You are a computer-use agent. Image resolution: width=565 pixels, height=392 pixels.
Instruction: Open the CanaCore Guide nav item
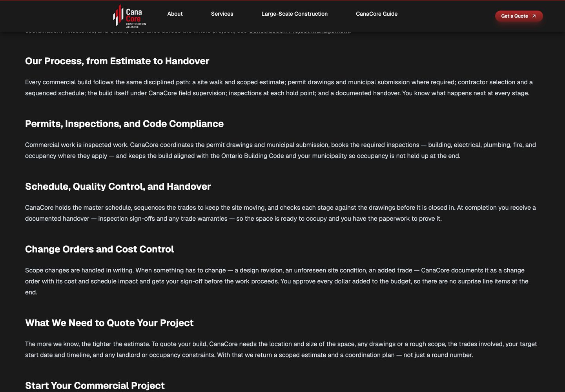point(377,14)
